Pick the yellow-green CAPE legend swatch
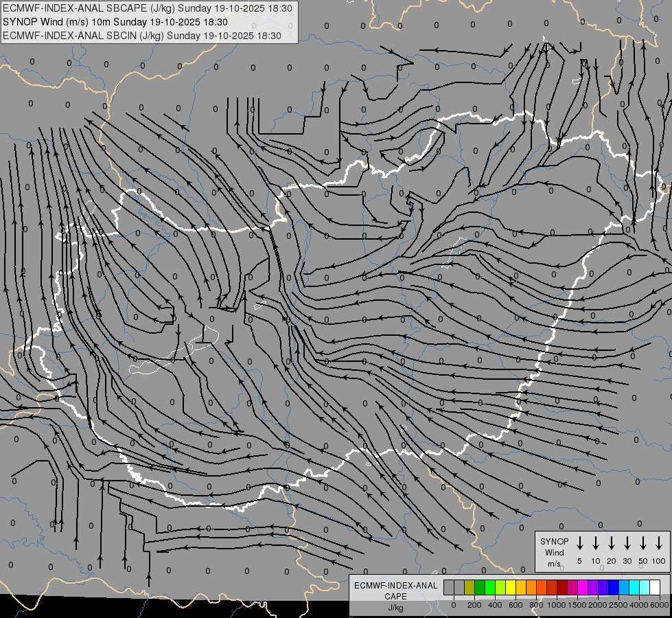 (x=500, y=587)
